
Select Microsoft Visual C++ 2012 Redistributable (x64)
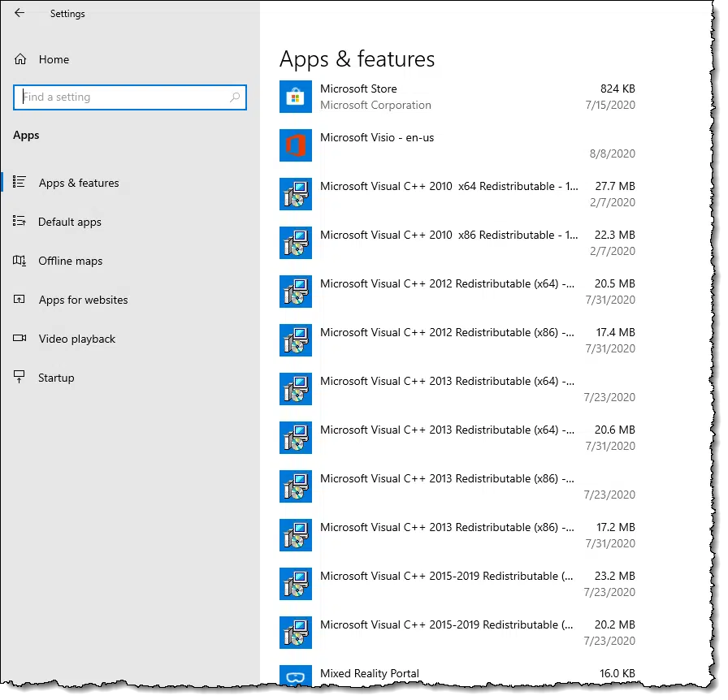pyautogui.click(x=457, y=292)
